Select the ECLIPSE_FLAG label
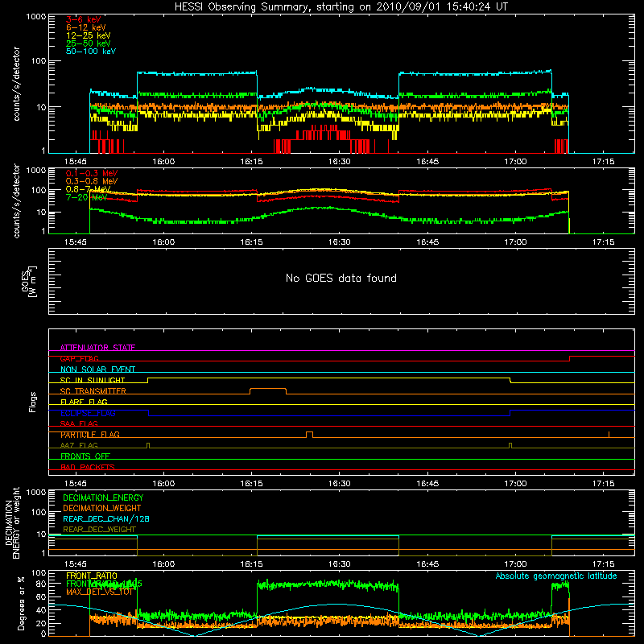This screenshot has height=644, width=644. (x=88, y=413)
